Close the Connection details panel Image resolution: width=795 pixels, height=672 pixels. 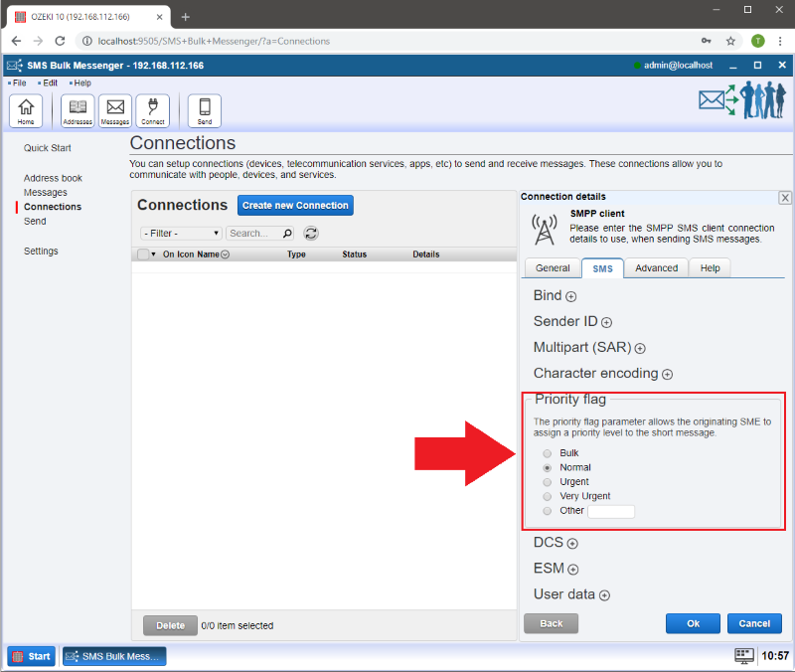point(785,198)
